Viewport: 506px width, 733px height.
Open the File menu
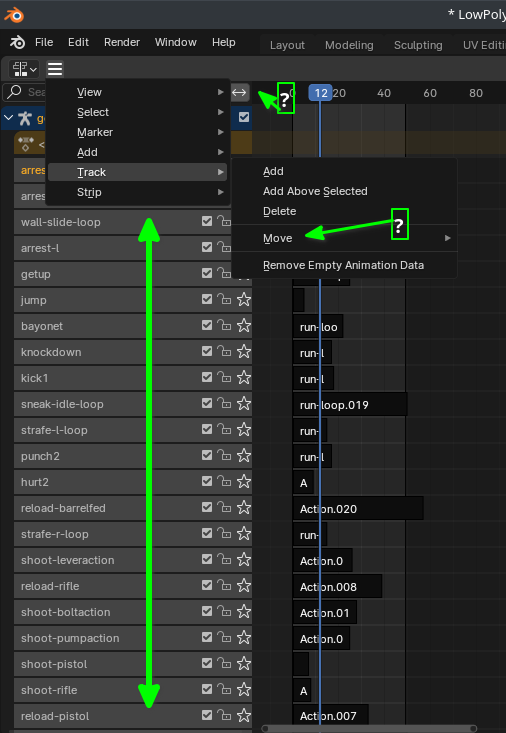(x=44, y=43)
